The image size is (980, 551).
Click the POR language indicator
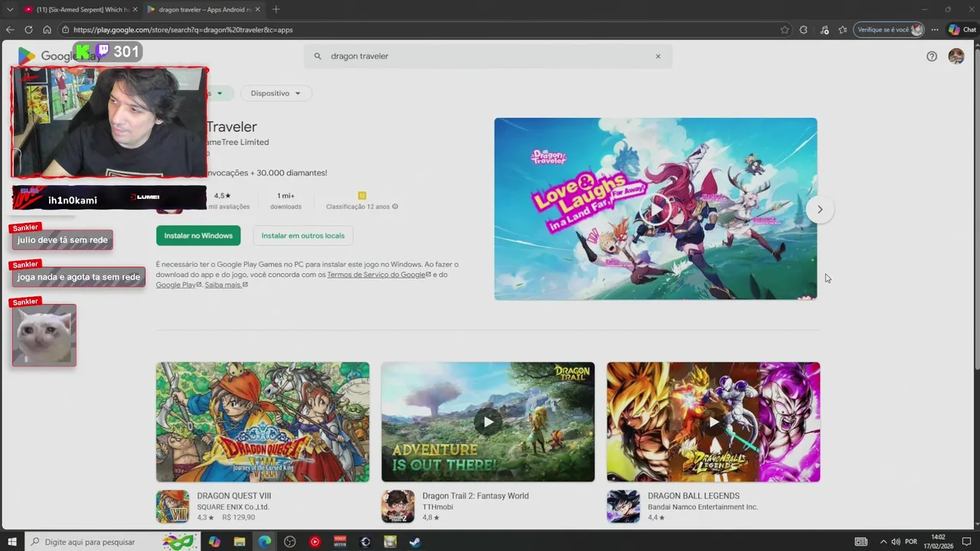911,542
